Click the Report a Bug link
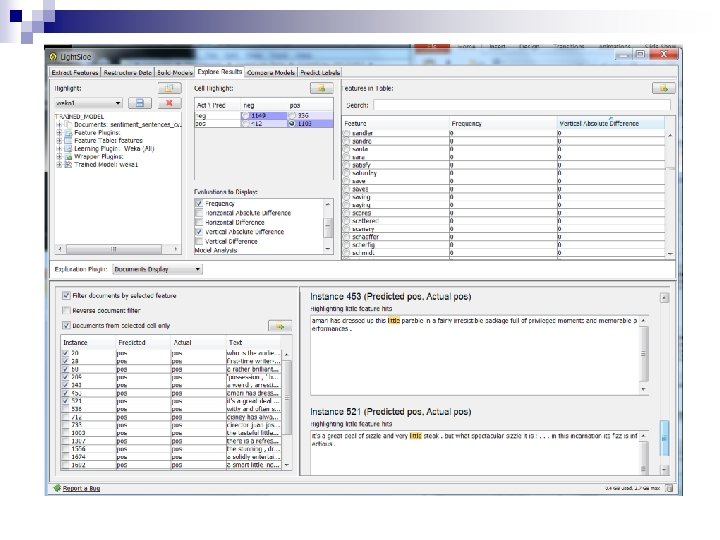Screen dimensions: 720x540 (81, 489)
